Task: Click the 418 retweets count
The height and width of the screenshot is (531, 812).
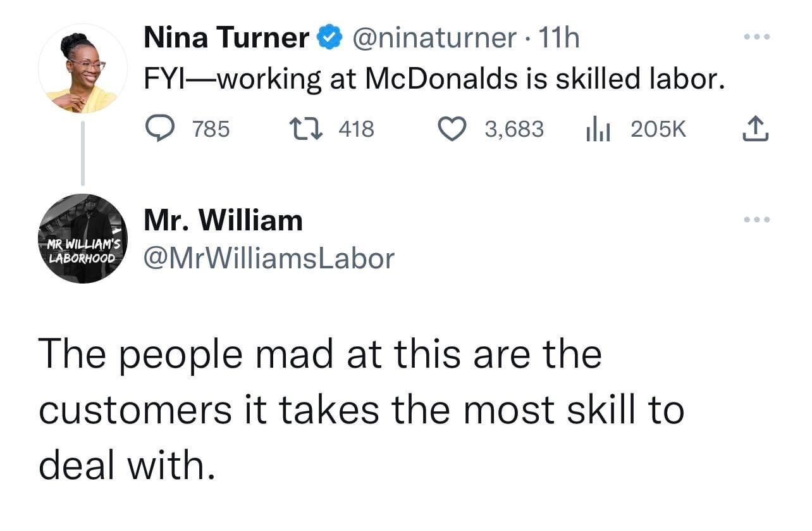Action: tap(357, 130)
